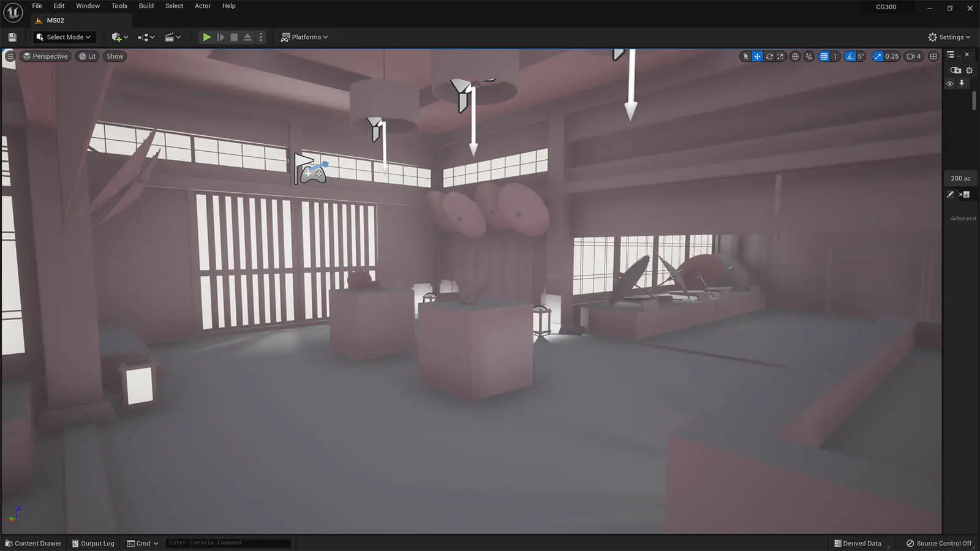This screenshot has height=551, width=980.
Task: Open the Details panel pencil icon
Action: coord(951,195)
